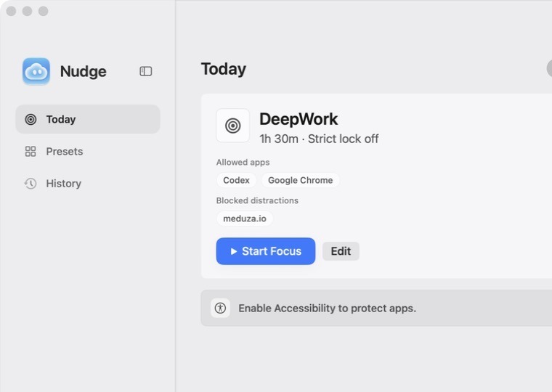Minimize the Nudge window
This screenshot has width=552, height=392.
(27, 12)
